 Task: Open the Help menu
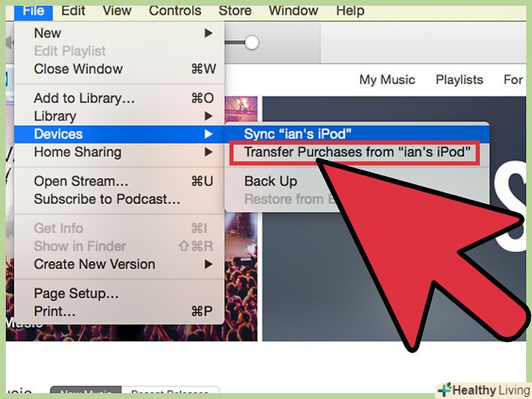click(350, 11)
